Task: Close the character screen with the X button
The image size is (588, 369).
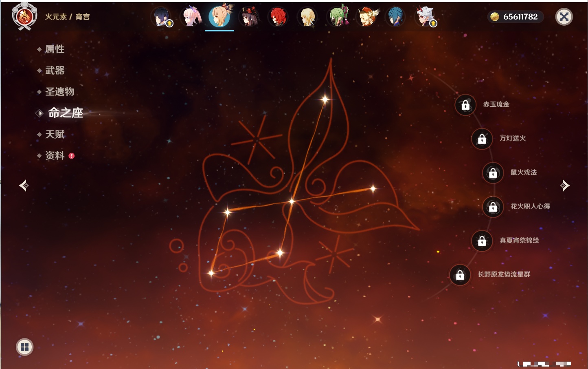Action: pos(564,17)
